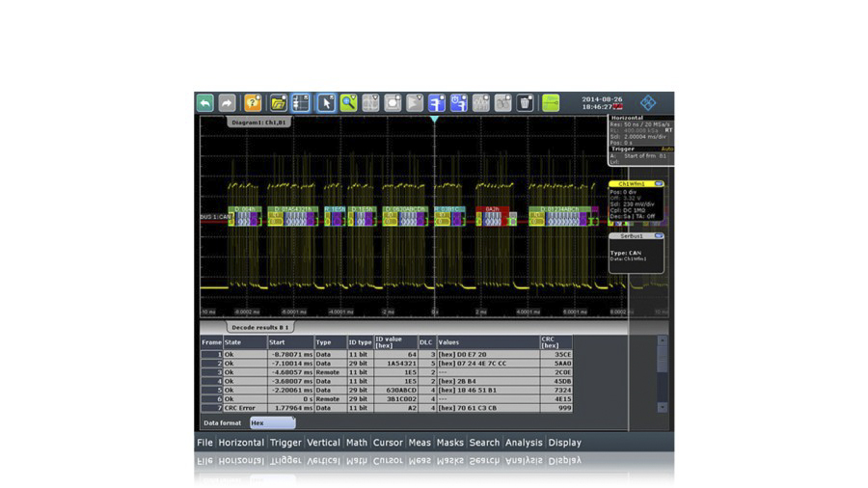Click the 'Values' column header
Image resolution: width=868 pixels, height=488 pixels.
[488, 342]
